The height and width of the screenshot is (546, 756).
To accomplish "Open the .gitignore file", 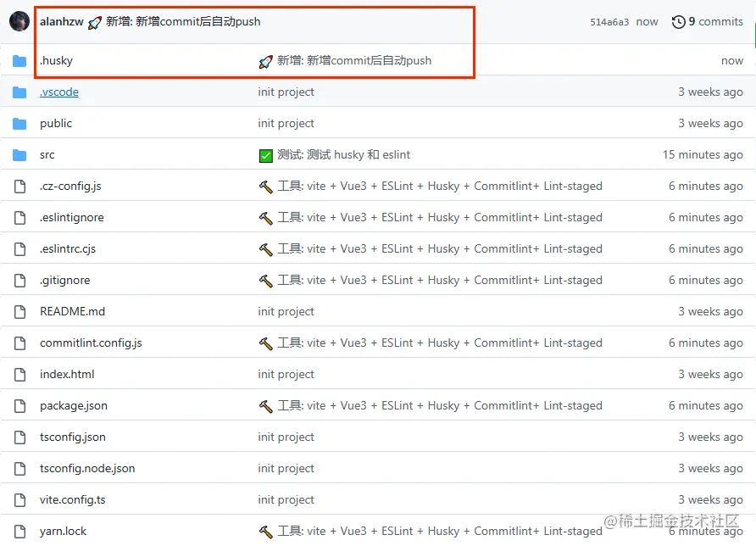I will [65, 281].
